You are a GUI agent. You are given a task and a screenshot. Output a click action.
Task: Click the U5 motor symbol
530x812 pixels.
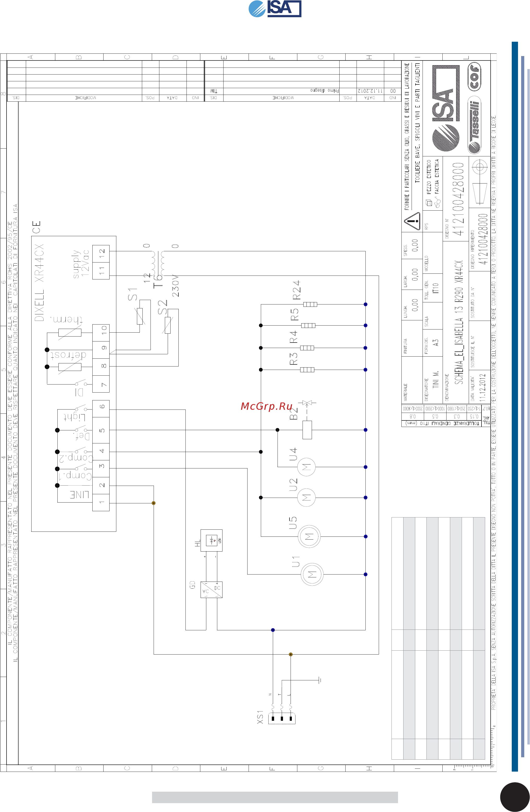[309, 536]
